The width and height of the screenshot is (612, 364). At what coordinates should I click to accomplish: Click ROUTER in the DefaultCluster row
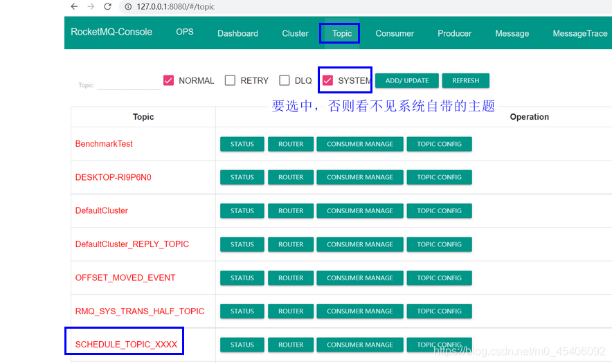coord(291,210)
